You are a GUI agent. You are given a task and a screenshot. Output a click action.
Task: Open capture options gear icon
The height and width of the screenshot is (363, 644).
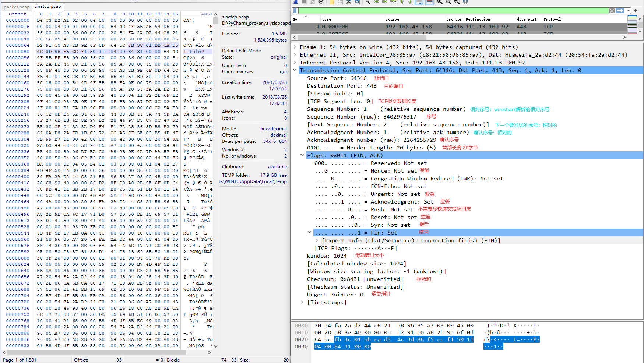tap(321, 2)
